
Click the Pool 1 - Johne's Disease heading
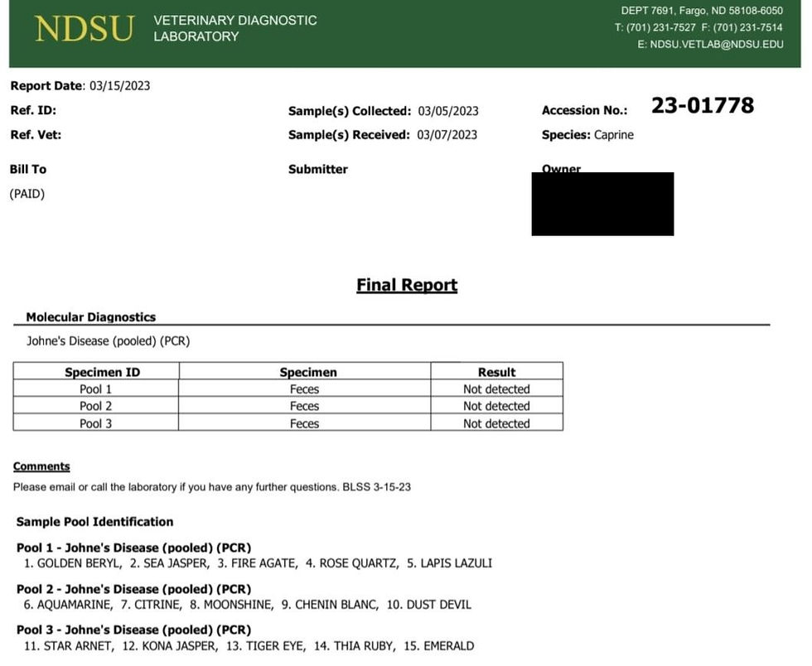pos(133,548)
